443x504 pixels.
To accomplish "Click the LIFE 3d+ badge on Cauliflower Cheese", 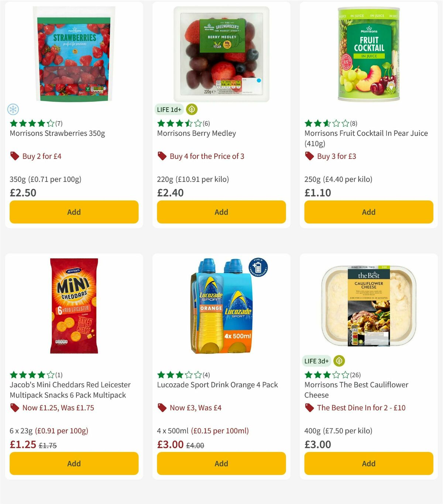I will (316, 361).
